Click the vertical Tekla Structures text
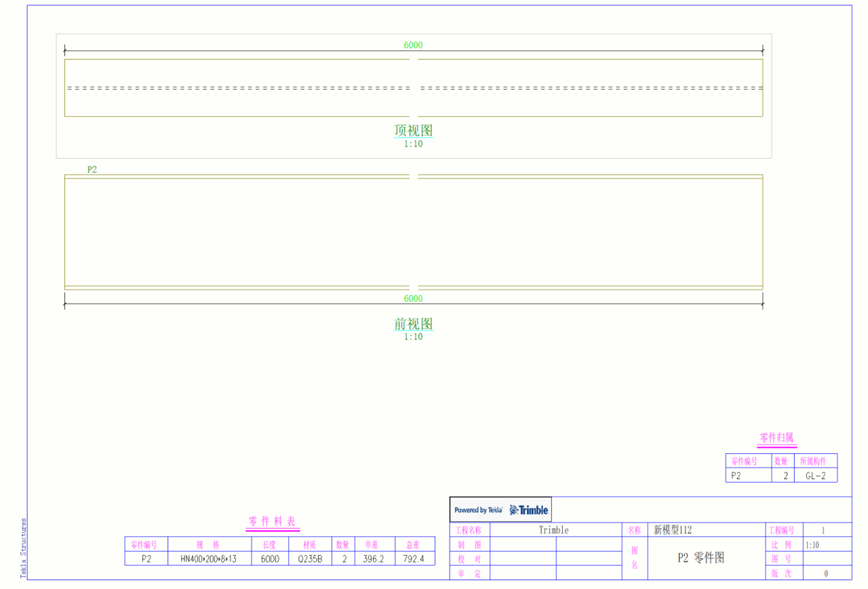The height and width of the screenshot is (589, 868). coord(23,548)
